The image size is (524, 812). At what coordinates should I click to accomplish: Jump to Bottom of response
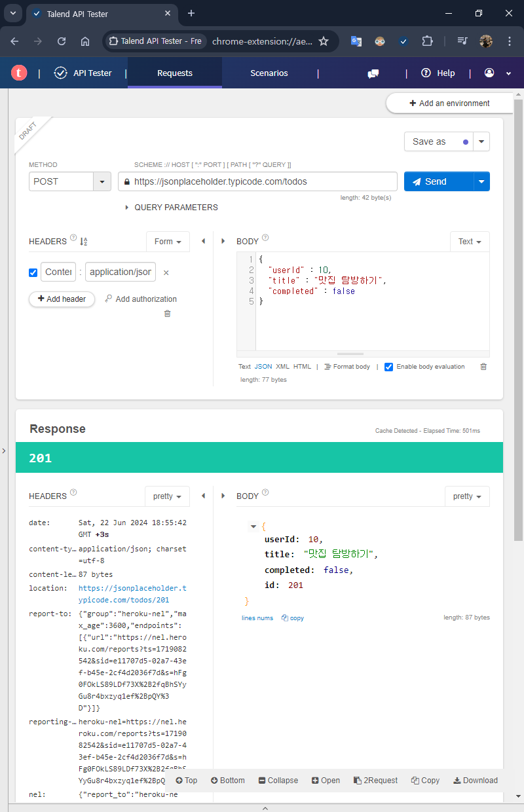(228, 780)
